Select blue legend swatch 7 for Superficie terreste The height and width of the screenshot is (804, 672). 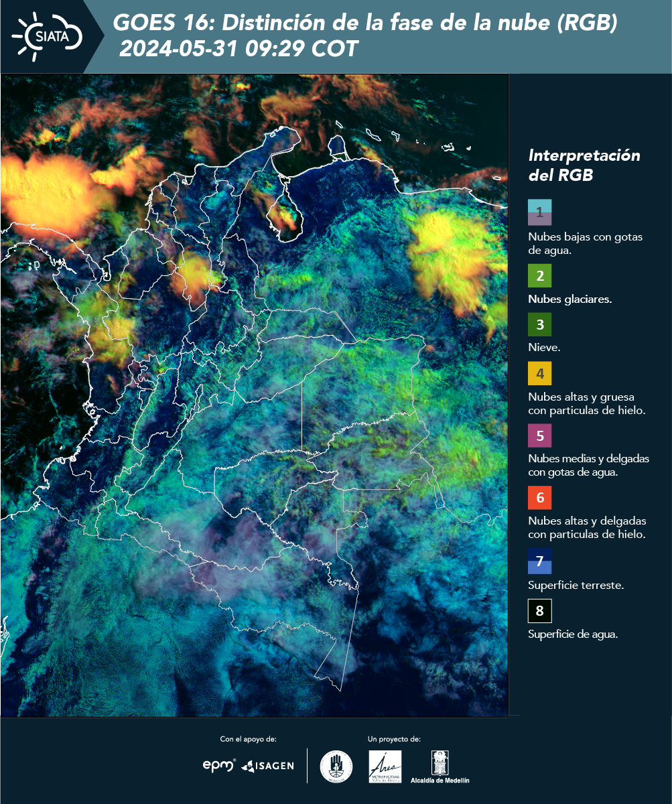[x=539, y=561]
